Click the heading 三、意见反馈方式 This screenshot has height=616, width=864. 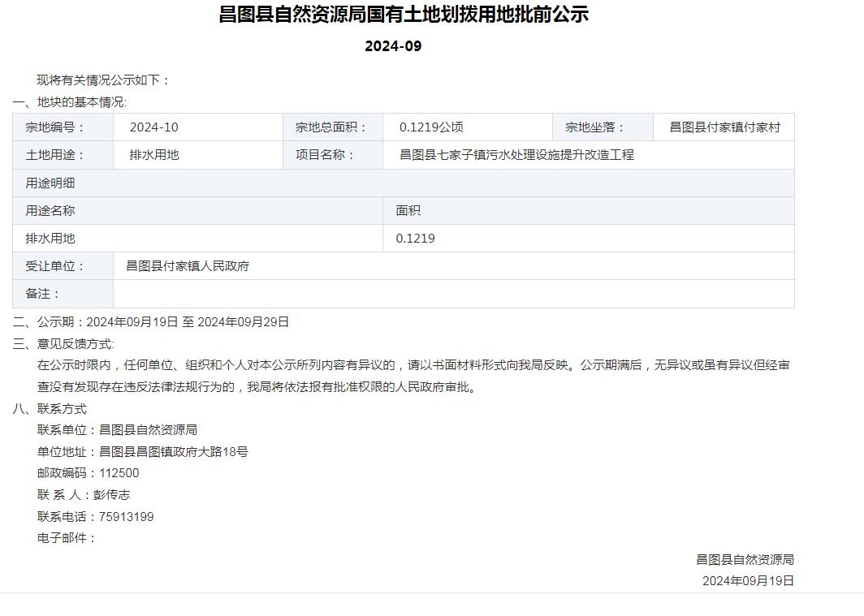point(63,344)
